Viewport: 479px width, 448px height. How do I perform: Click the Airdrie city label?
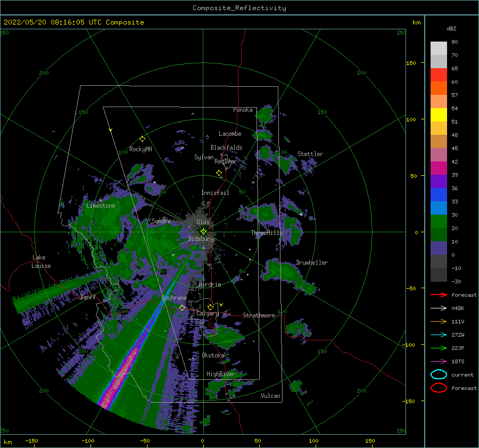210,284
